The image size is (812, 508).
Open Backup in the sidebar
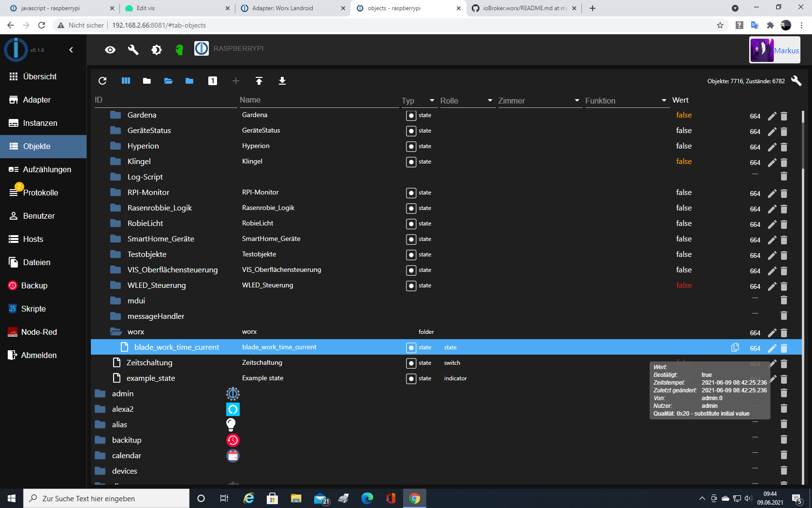point(43,286)
